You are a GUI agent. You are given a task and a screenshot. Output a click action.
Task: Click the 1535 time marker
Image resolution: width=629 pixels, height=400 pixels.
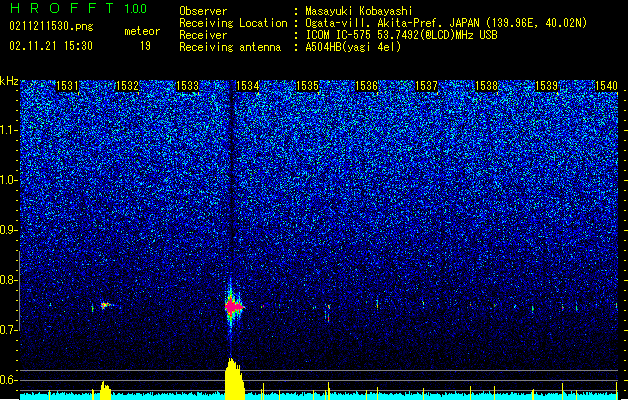coord(307,86)
